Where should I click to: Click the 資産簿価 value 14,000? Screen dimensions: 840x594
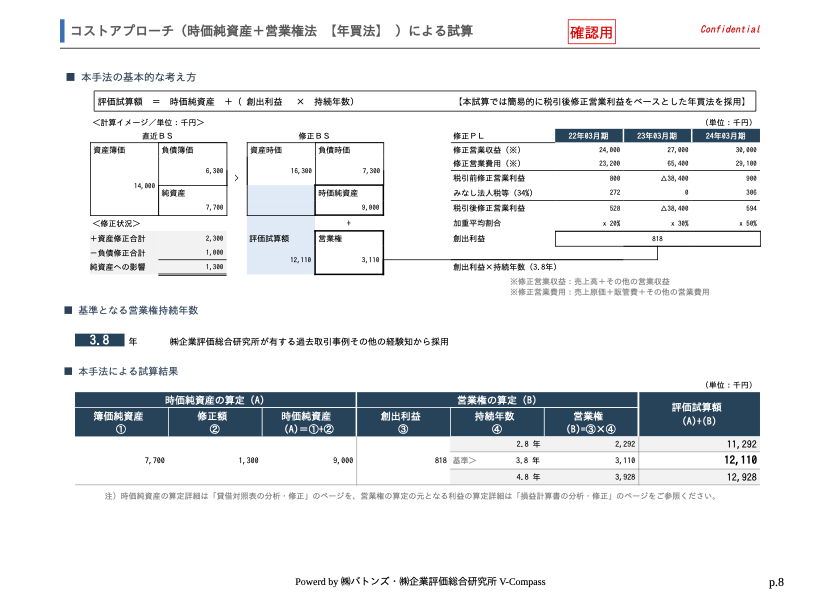(145, 186)
